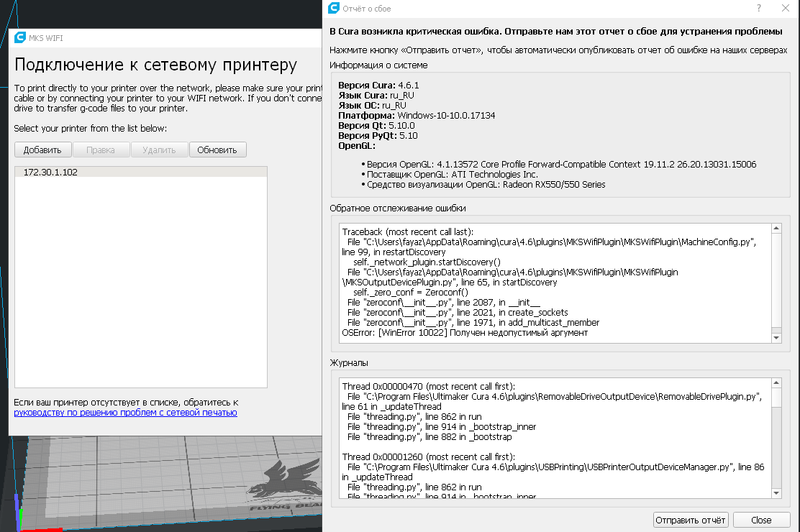Click the Журналы log scrollbar down arrow
Image resolution: width=800 pixels, height=532 pixels.
point(776,493)
